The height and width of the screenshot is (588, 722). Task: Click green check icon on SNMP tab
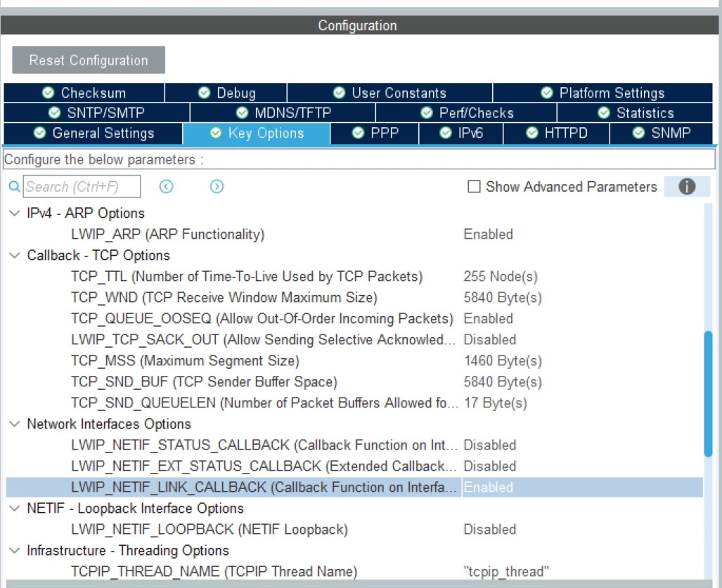pos(638,133)
